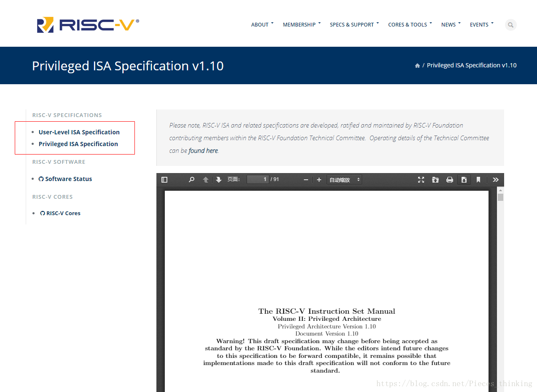Open the ABOUT menu

pyautogui.click(x=262, y=24)
